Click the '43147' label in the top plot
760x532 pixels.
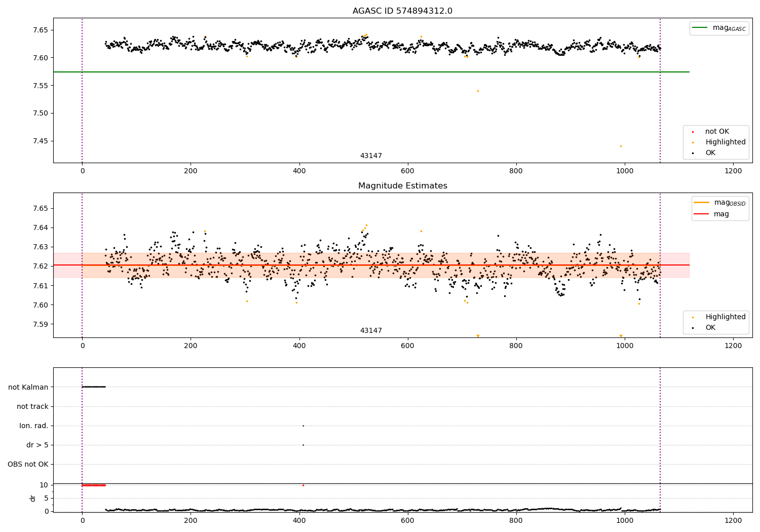(x=371, y=156)
